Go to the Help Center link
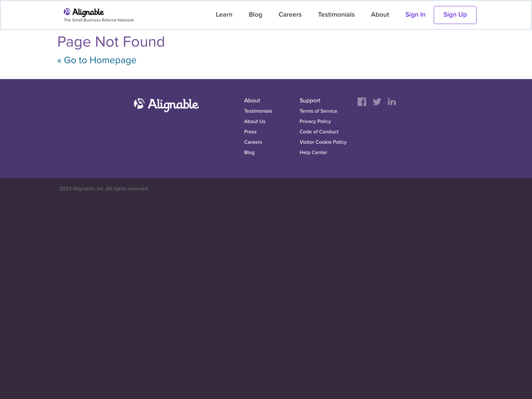The image size is (532, 399). click(x=313, y=153)
